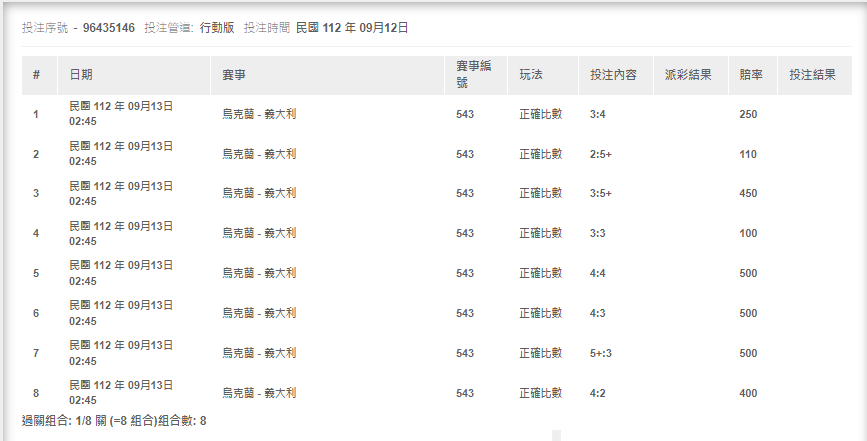Image resolution: width=867 pixels, height=441 pixels.
Task: Click the 過關組合 summary line
Action: 114,421
